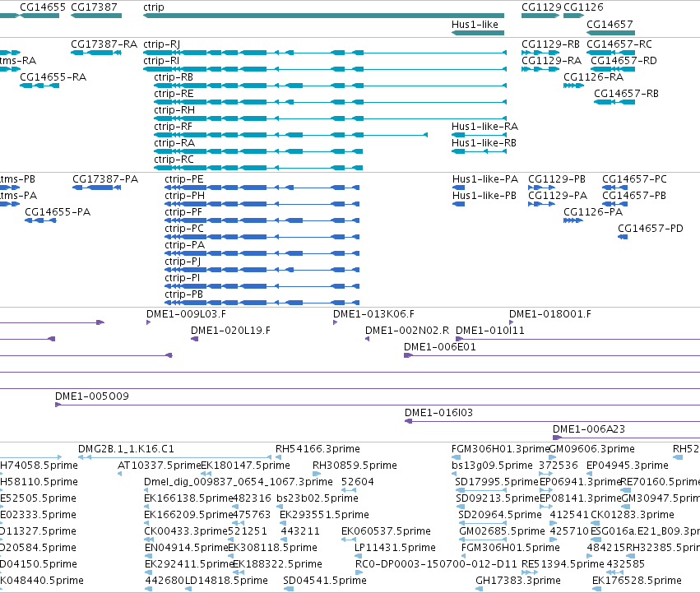
Task: Select protein Hus1-like-PA
Action: 485,179
